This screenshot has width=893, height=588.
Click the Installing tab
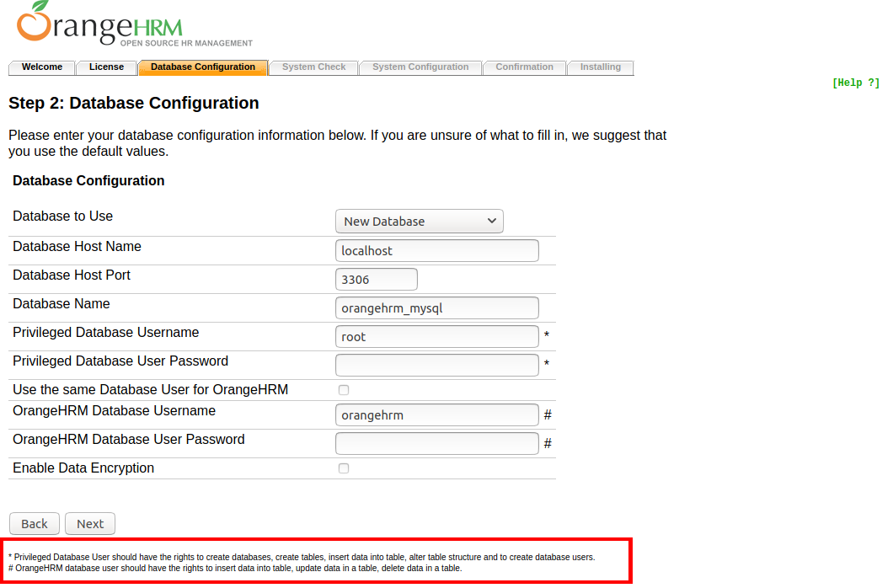pyautogui.click(x=600, y=67)
